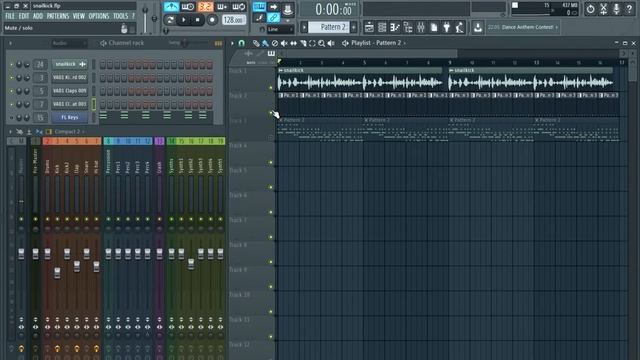Mute the smallkick channel
Viewport: 640px width, 360px height.
tap(11, 64)
